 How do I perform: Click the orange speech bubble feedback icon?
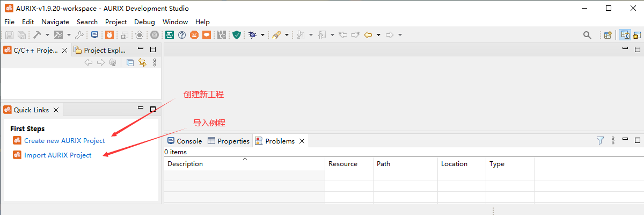coord(207,35)
